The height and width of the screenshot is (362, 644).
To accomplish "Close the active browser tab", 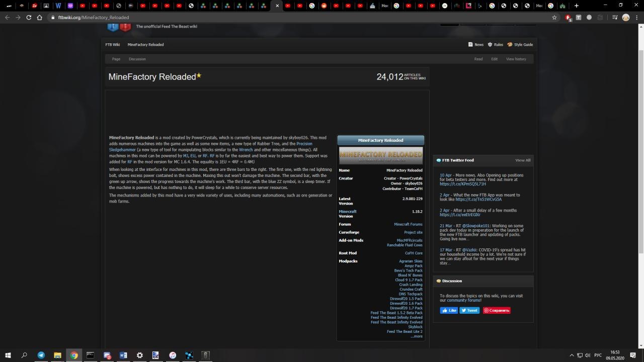I will (x=277, y=6).
